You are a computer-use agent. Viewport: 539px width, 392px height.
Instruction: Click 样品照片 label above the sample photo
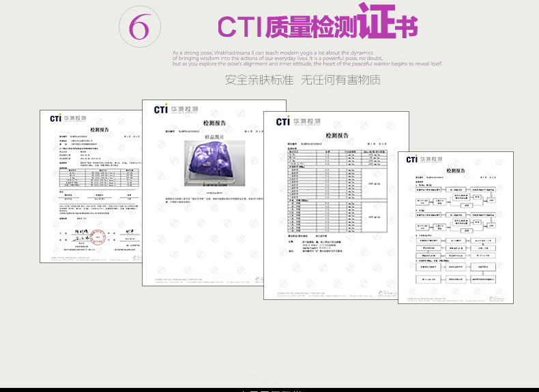[x=214, y=137]
